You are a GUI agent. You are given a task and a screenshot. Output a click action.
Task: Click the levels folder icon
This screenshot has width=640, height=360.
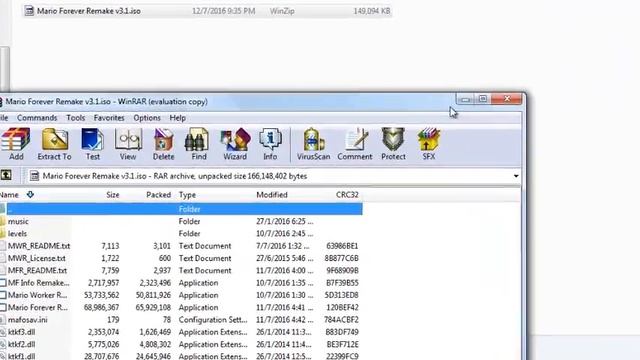pyautogui.click(x=3, y=233)
